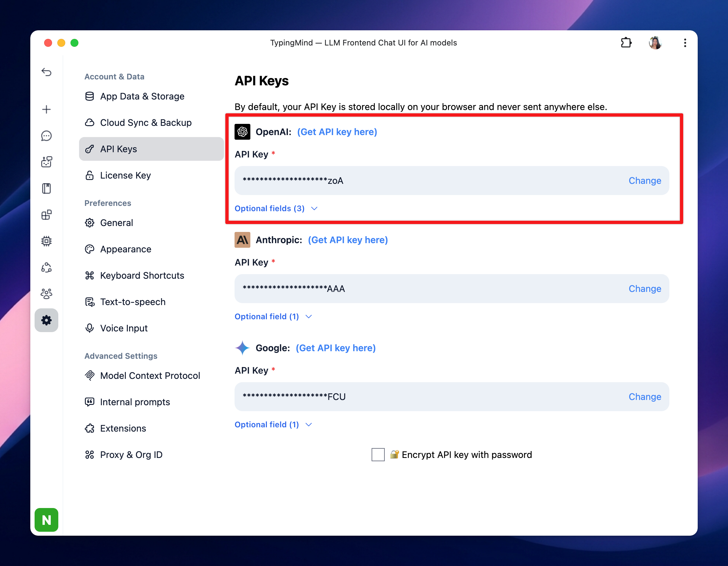Screen dimensions: 728x566
Task: Click the palette icon beside Appearance
Action: point(89,249)
